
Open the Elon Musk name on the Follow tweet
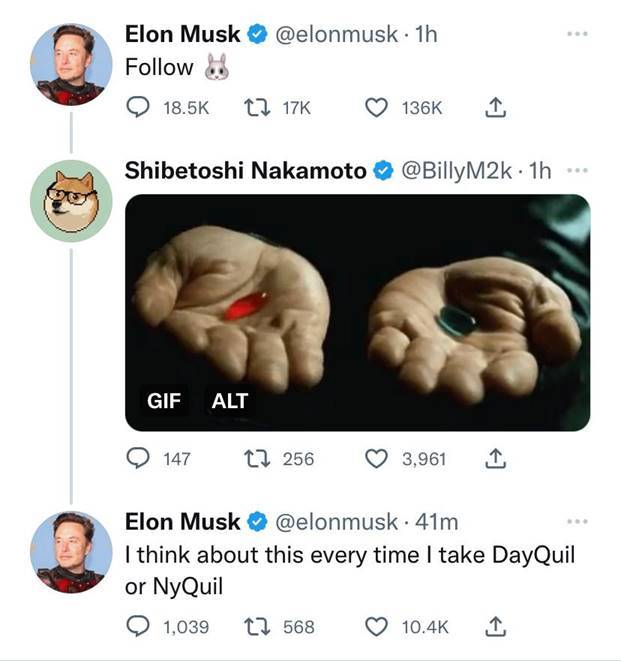click(x=182, y=34)
